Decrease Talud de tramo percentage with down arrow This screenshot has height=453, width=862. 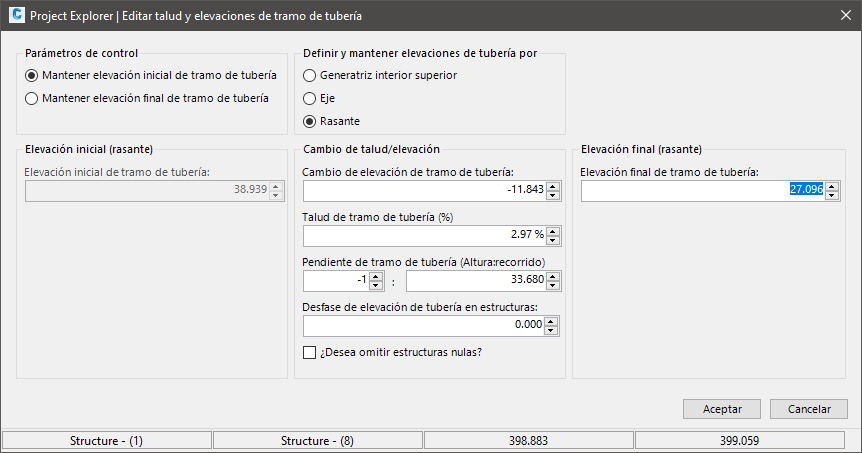click(552, 240)
